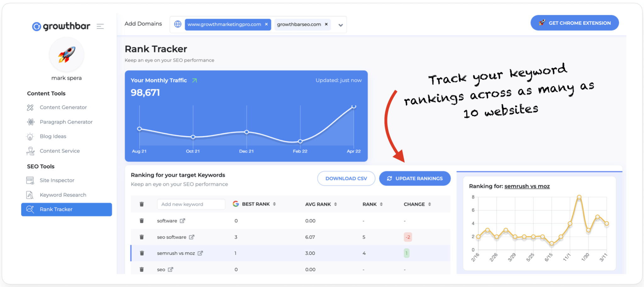Viewport: 644px width, 287px height.
Task: Click the Blog Ideas lightbulb icon
Action: [30, 137]
